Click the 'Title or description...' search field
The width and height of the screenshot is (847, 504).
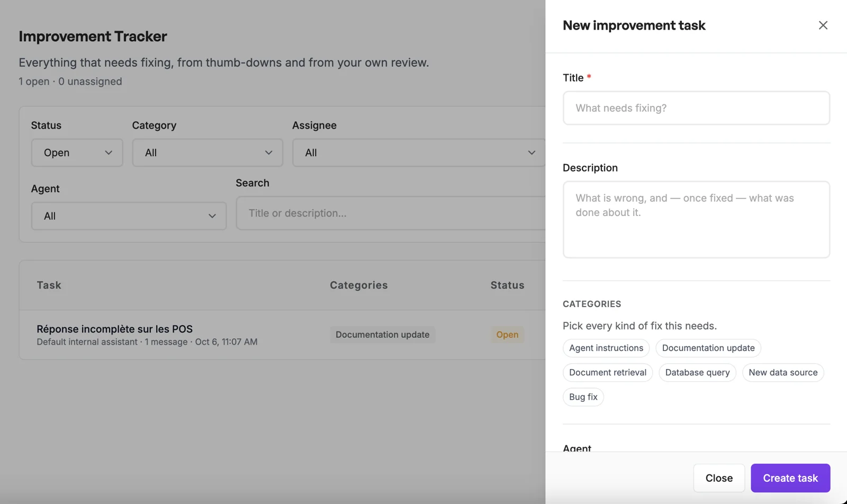391,213
